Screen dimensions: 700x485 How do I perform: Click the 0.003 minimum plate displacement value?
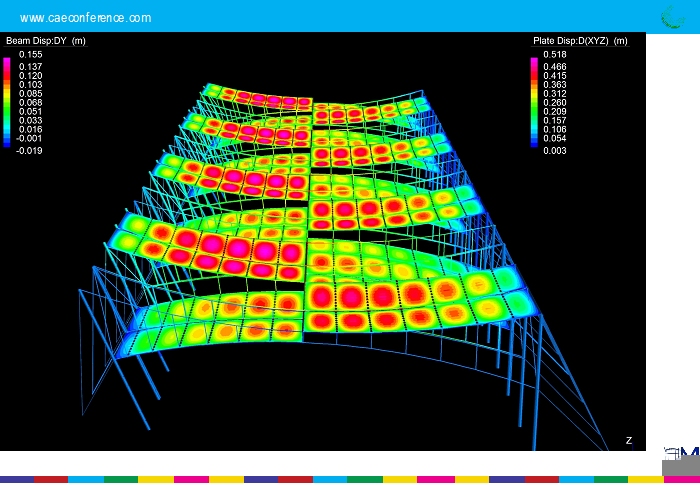coord(554,151)
